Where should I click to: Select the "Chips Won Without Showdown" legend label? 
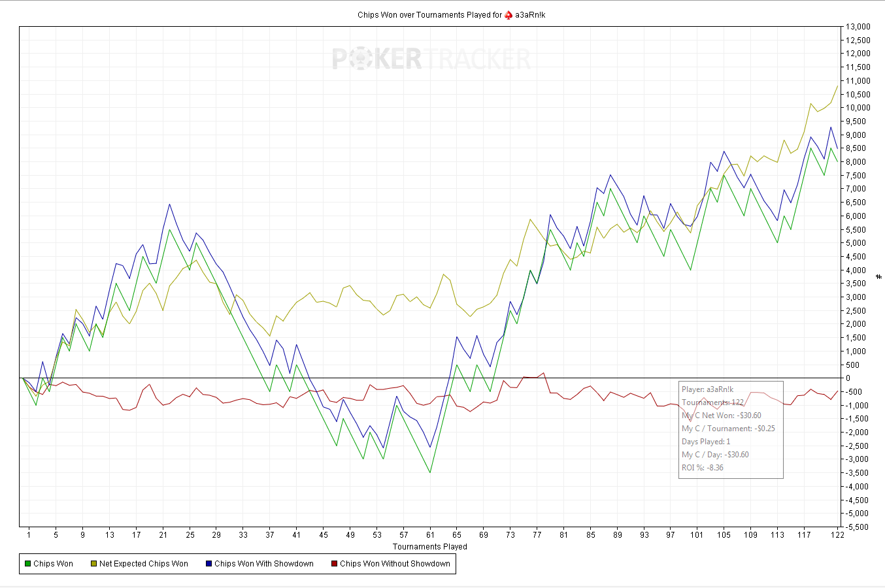(x=395, y=564)
